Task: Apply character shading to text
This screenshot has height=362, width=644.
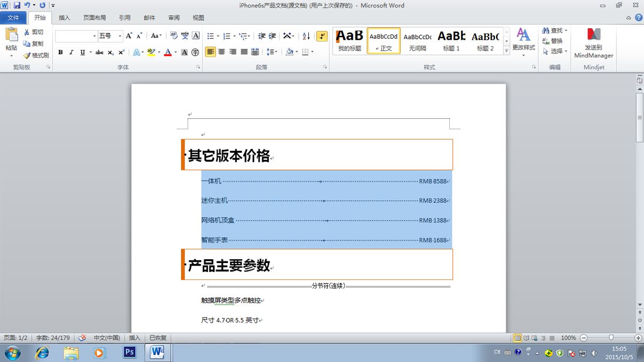Action: coord(184,52)
